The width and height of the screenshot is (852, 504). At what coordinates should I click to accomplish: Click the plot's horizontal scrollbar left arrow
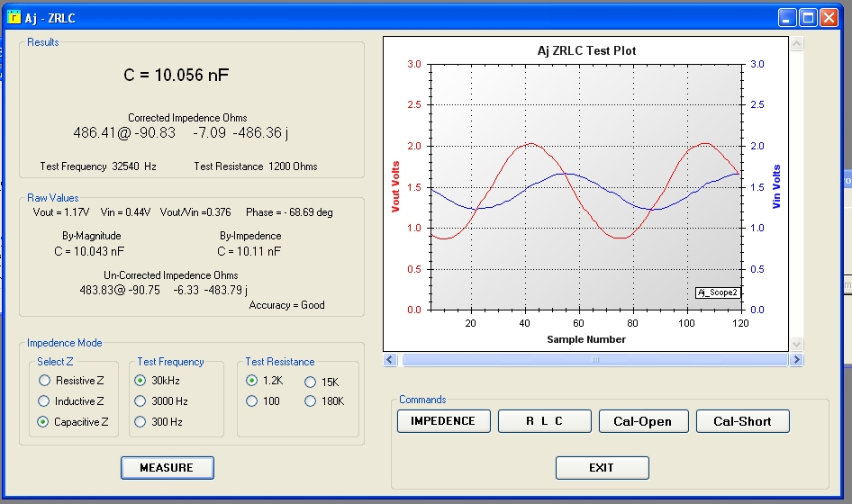[x=390, y=359]
